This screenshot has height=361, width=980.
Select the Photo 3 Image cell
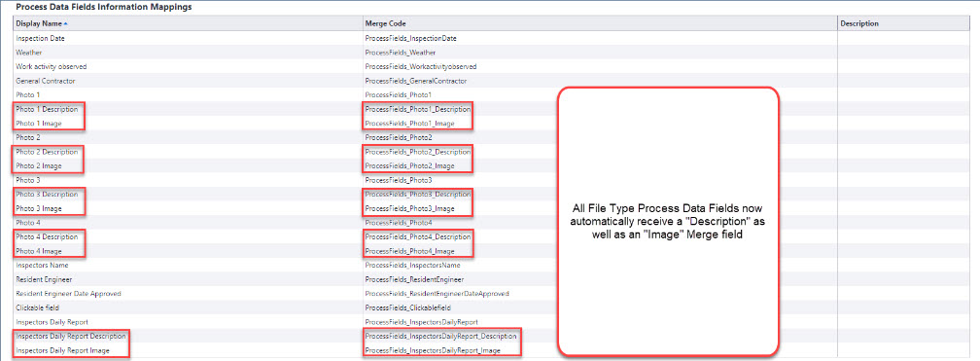point(39,208)
